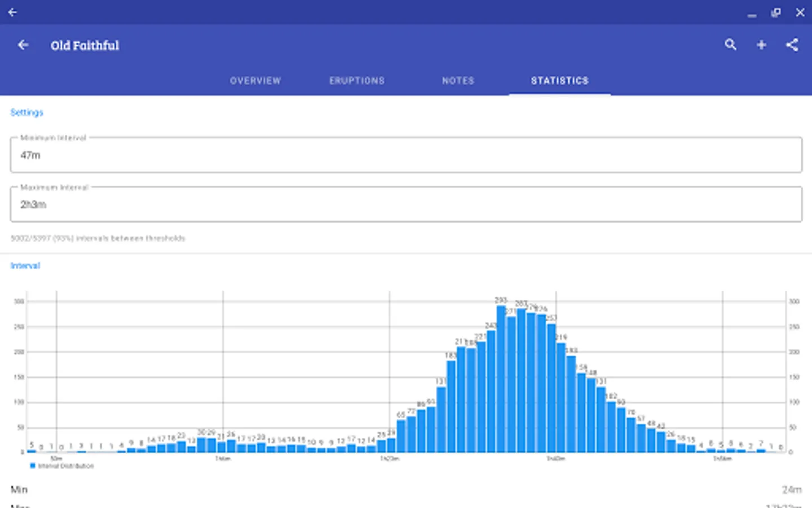The height and width of the screenshot is (508, 812).
Task: View the Notes tab
Action: (x=458, y=81)
